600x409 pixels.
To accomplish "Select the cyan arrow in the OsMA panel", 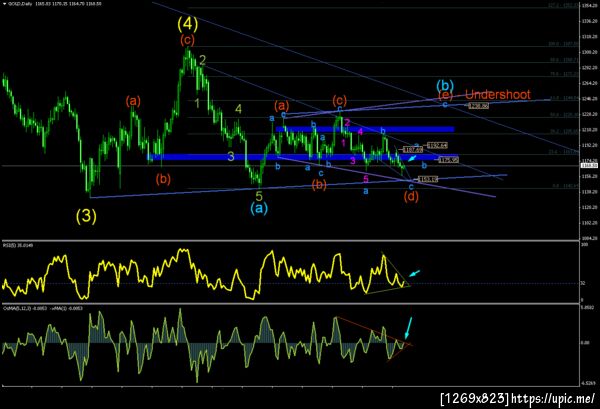I will click(x=409, y=328).
